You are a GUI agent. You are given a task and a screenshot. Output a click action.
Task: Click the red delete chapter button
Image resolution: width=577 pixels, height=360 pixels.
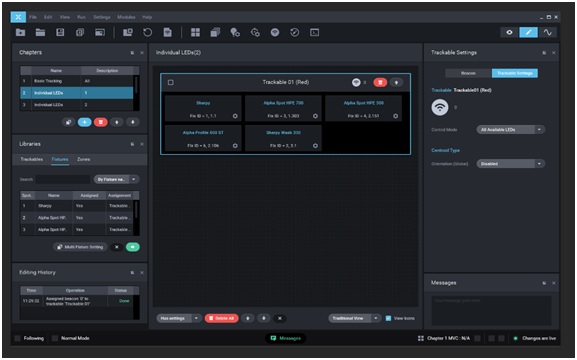[100, 122]
